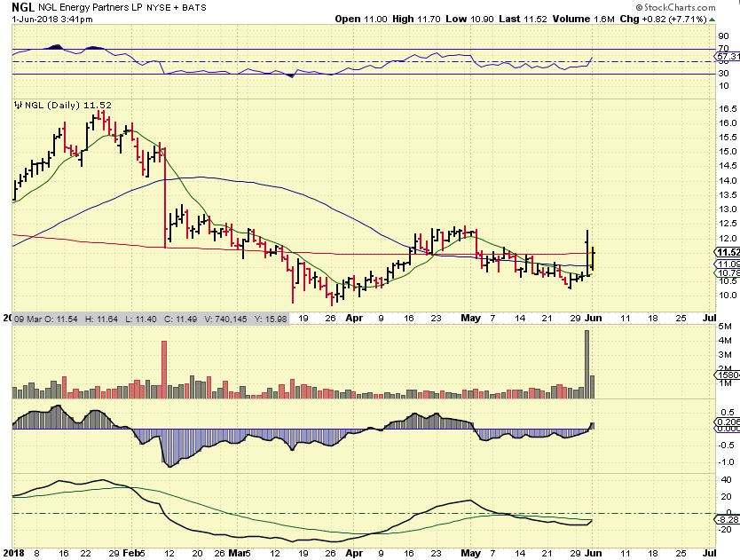
Task: Click the -1.0 histogram axis label
Action: (x=726, y=461)
